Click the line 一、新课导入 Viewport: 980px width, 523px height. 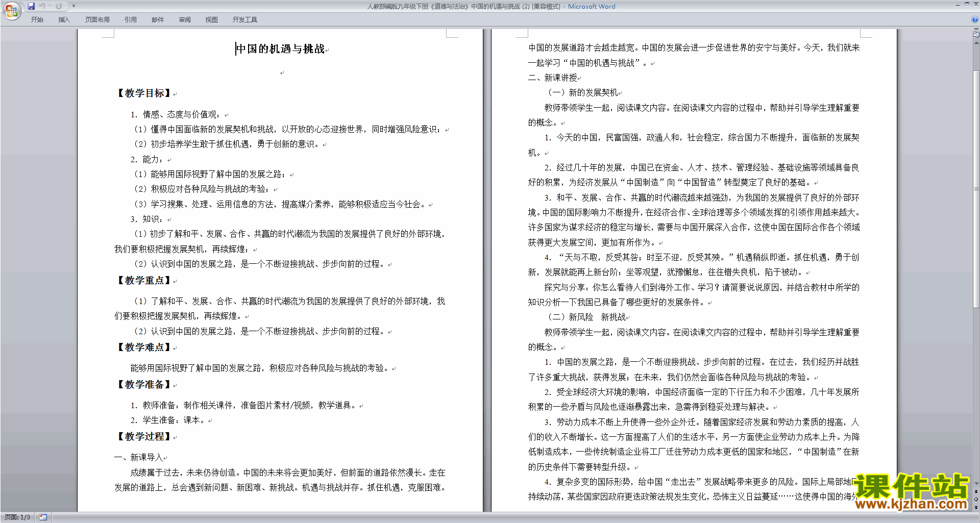click(x=138, y=457)
